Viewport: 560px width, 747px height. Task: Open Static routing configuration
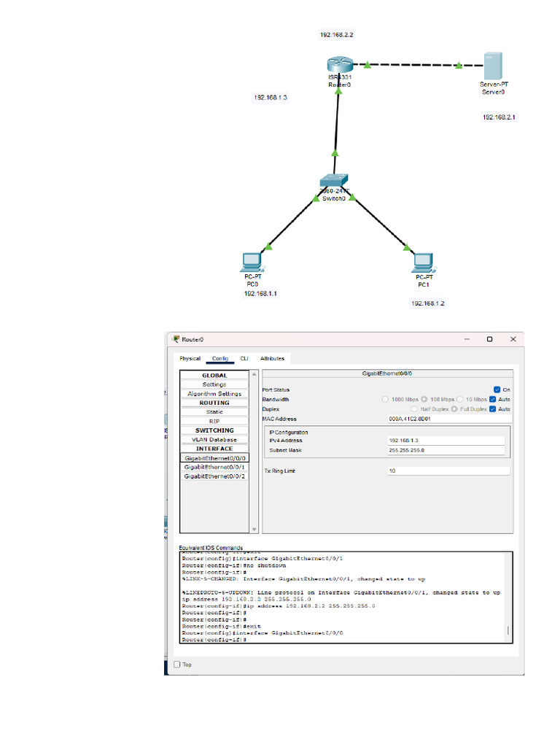[214, 411]
